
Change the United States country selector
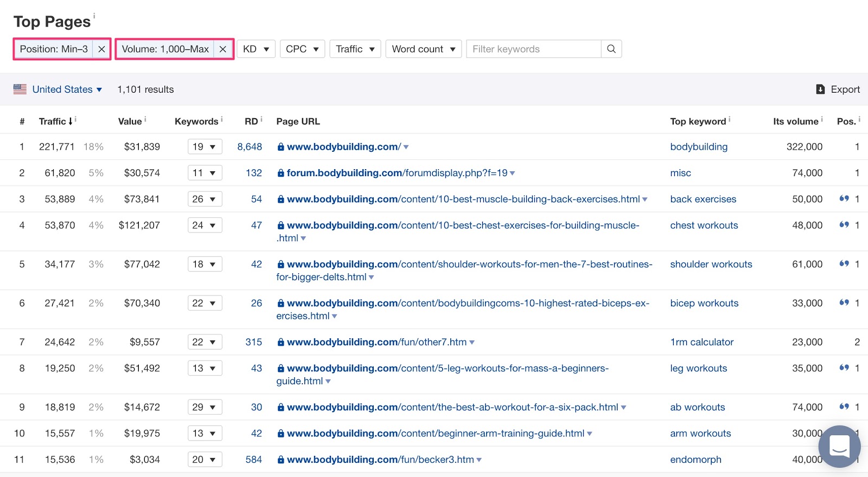pos(67,89)
